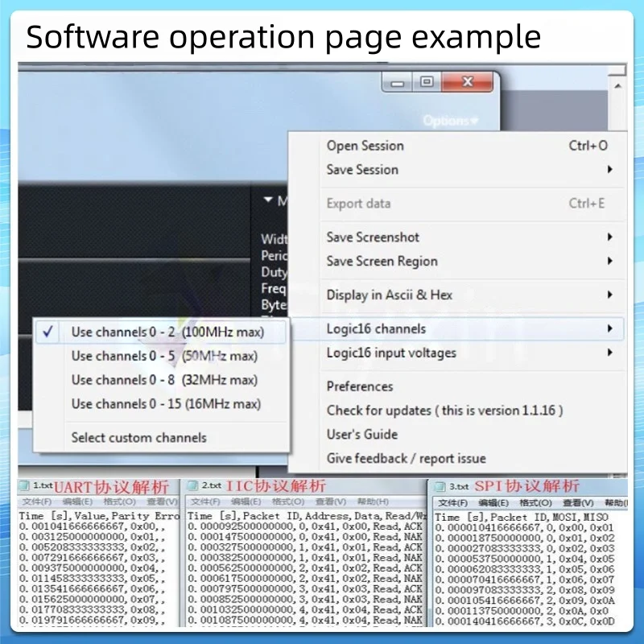Minimize the logic analyzer window
644x644 pixels.
[x=397, y=82]
